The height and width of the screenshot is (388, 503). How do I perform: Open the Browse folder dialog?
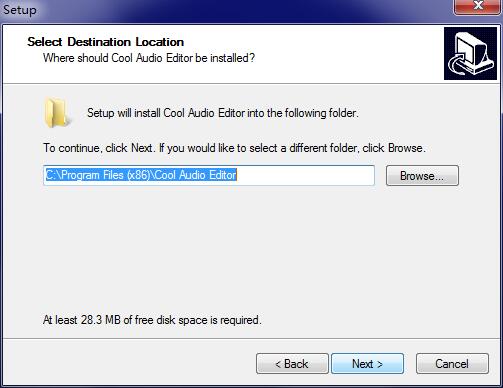(422, 175)
